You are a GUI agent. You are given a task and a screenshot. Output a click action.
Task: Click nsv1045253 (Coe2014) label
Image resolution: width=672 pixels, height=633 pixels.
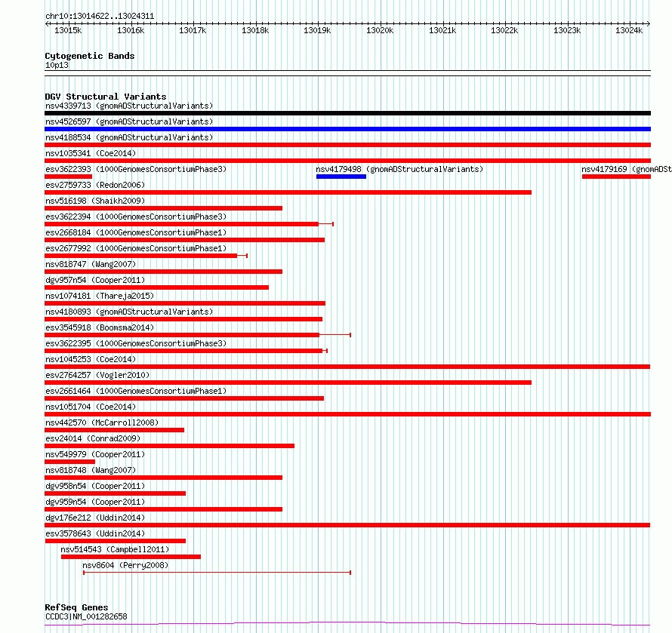click(91, 359)
